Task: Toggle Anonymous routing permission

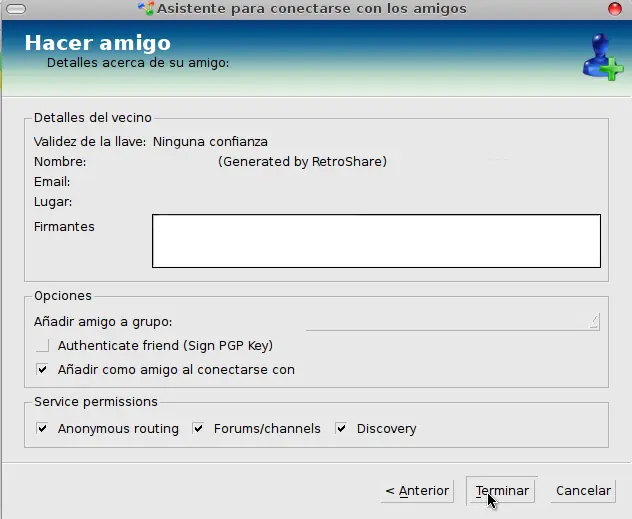Action: click(x=43, y=428)
